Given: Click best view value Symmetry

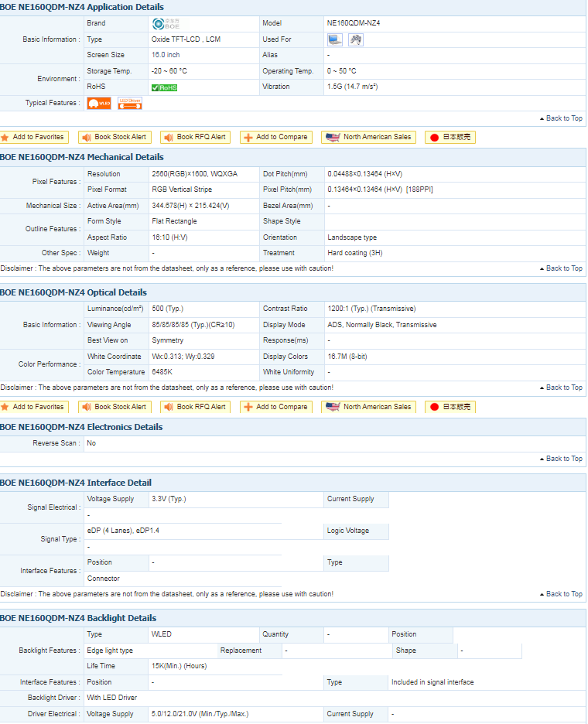Looking at the screenshot, I should tap(168, 341).
